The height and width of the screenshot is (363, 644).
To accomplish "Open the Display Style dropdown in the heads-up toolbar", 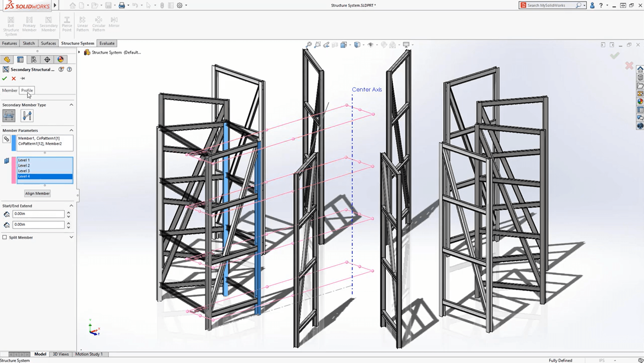I will (363, 44).
